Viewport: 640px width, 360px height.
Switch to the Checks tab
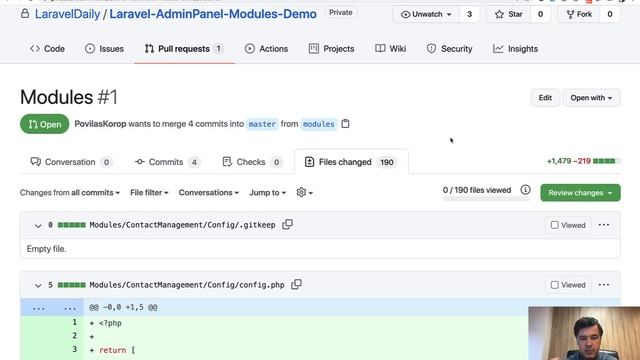click(x=252, y=162)
